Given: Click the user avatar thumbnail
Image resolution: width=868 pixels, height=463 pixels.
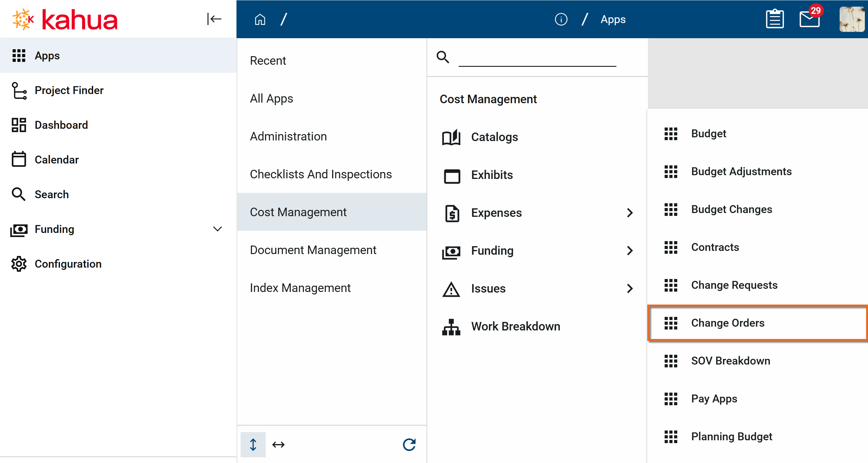Looking at the screenshot, I should tap(852, 19).
